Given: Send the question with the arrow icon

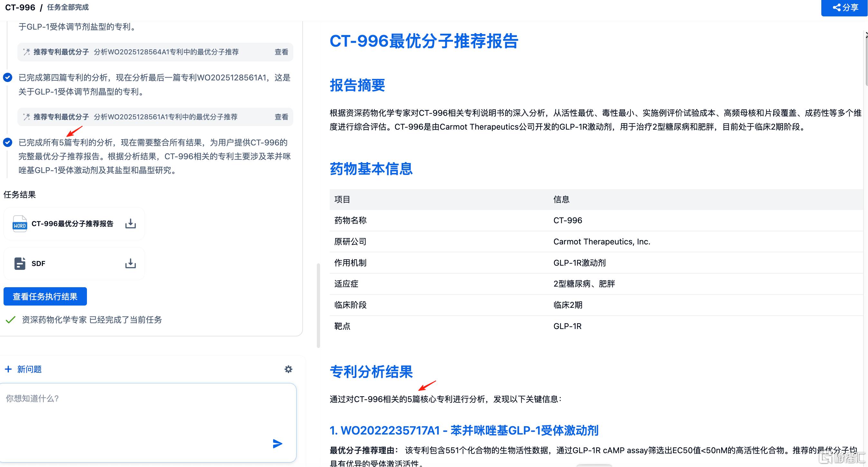Looking at the screenshot, I should [277, 444].
